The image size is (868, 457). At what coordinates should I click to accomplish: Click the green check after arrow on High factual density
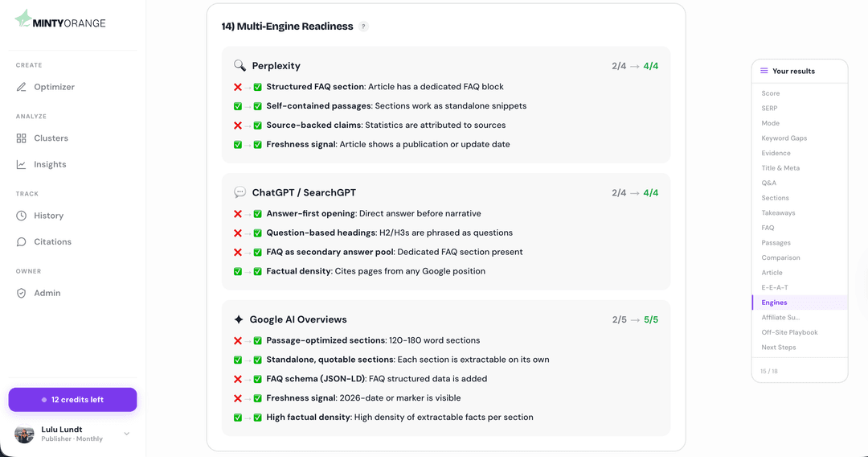coord(257,417)
